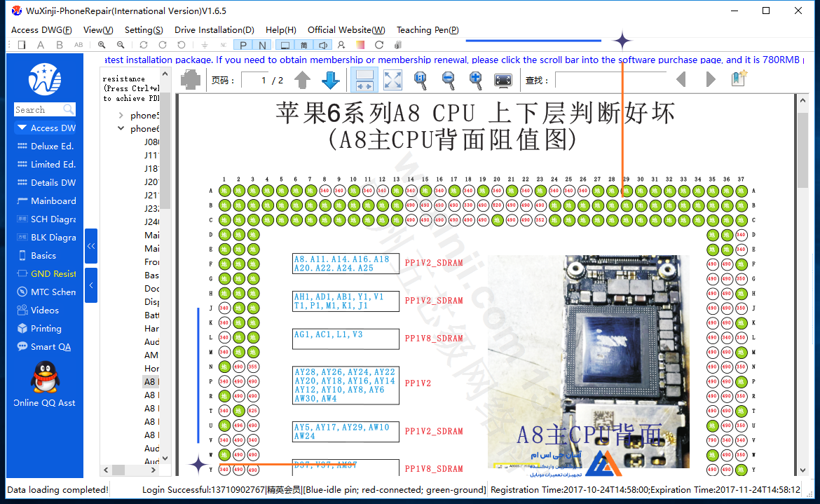Image resolution: width=820 pixels, height=504 pixels.
Task: Click tree panel scroll down arrow
Action: 165,458
